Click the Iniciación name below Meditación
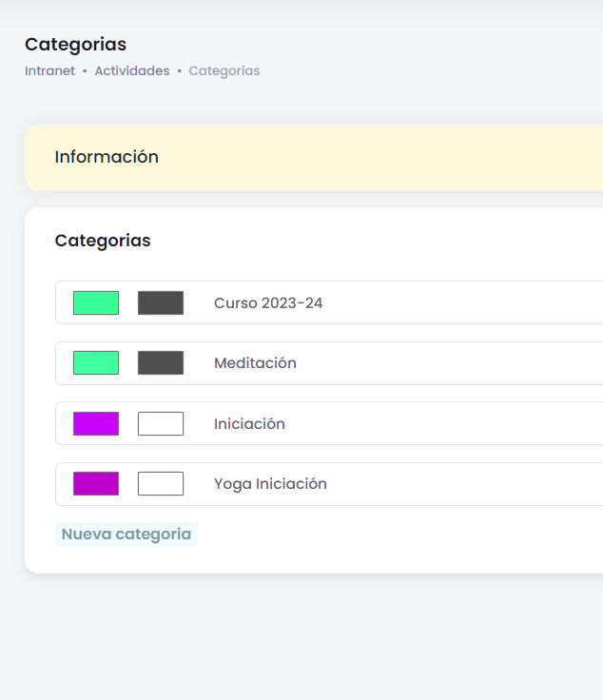This screenshot has height=700, width=603. [x=249, y=424]
